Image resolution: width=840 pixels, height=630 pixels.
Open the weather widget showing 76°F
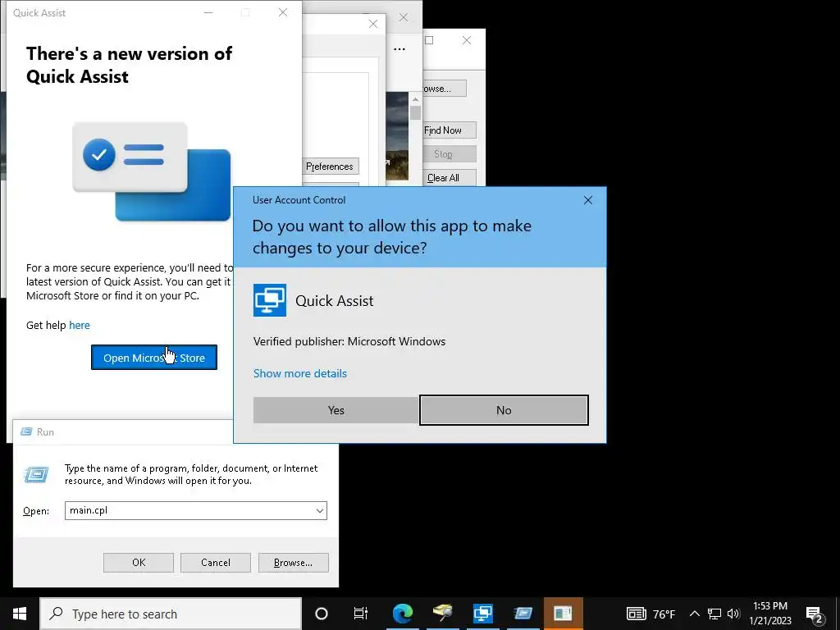[651, 614]
